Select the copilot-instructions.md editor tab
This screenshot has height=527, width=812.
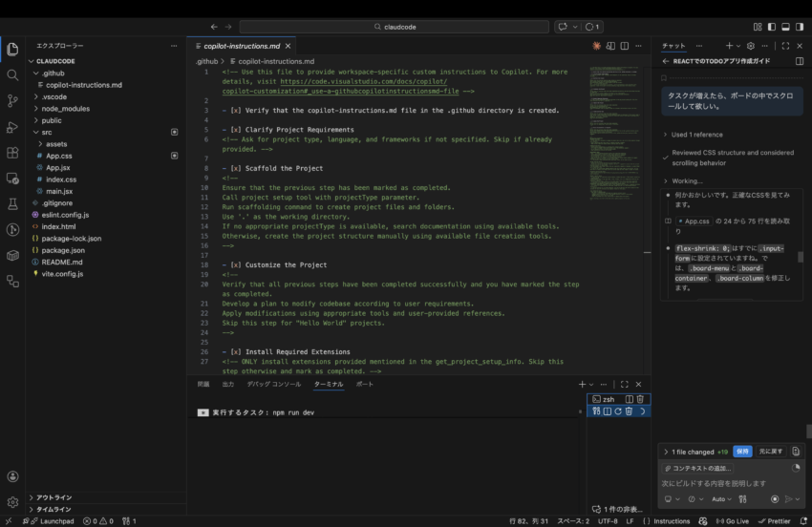click(x=242, y=46)
